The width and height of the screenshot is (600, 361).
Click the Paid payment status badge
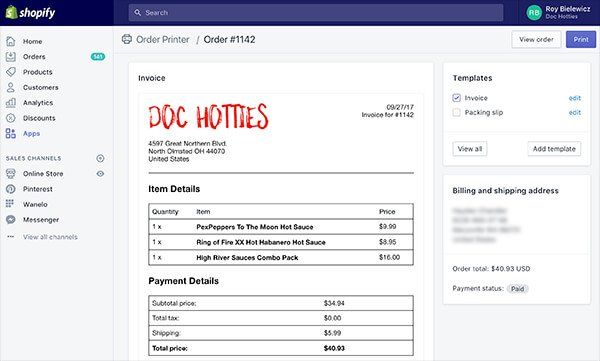pos(517,289)
